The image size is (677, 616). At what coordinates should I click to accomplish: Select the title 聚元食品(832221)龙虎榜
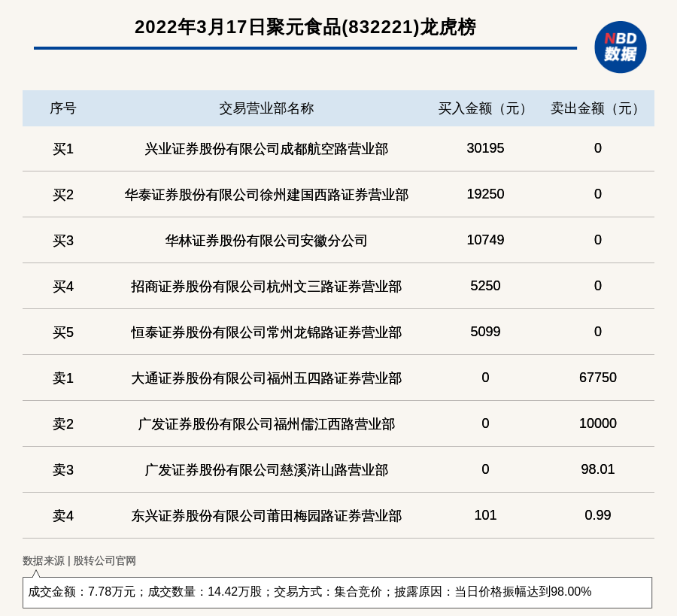coord(305,27)
